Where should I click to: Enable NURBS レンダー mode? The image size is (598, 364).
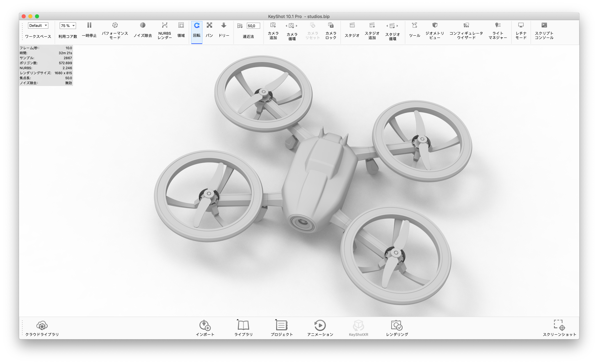point(164,31)
